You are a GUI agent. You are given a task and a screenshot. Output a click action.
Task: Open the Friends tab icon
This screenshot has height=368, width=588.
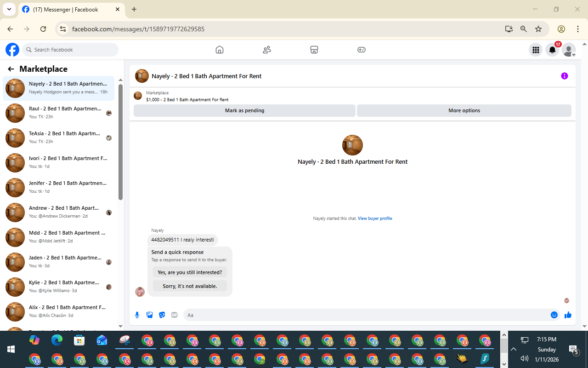267,50
